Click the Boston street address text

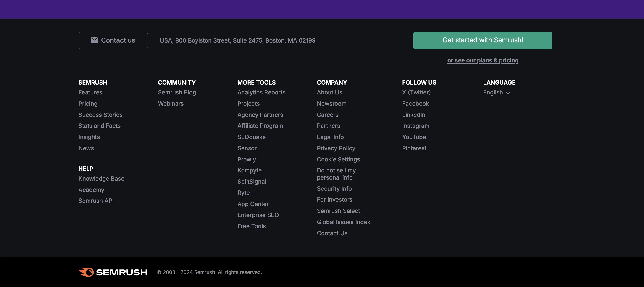pyautogui.click(x=237, y=40)
